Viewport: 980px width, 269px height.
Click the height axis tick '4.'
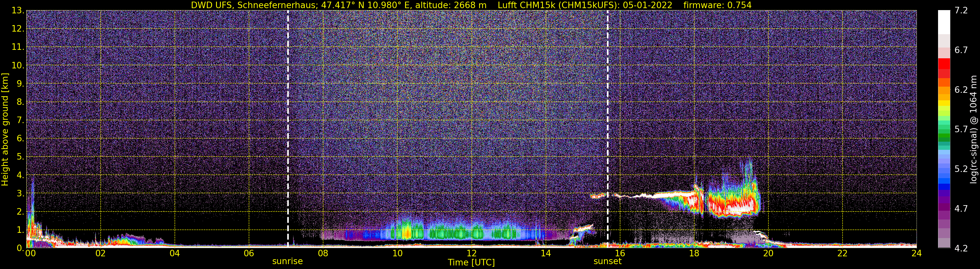20,175
